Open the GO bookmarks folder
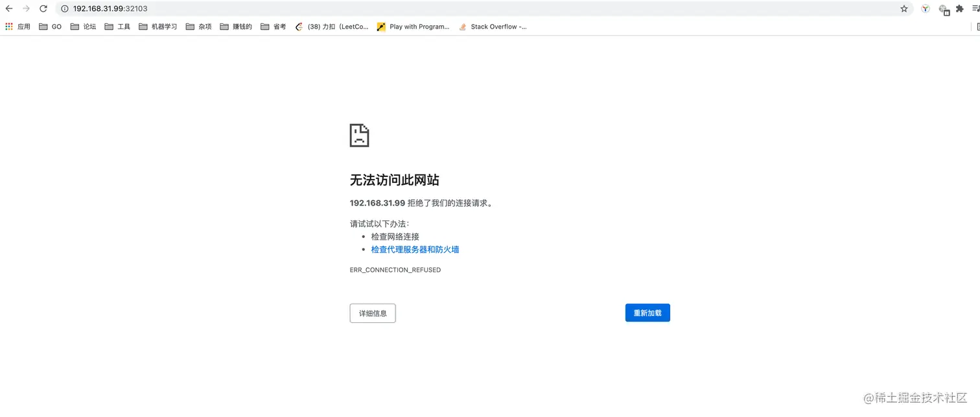 [x=50, y=27]
